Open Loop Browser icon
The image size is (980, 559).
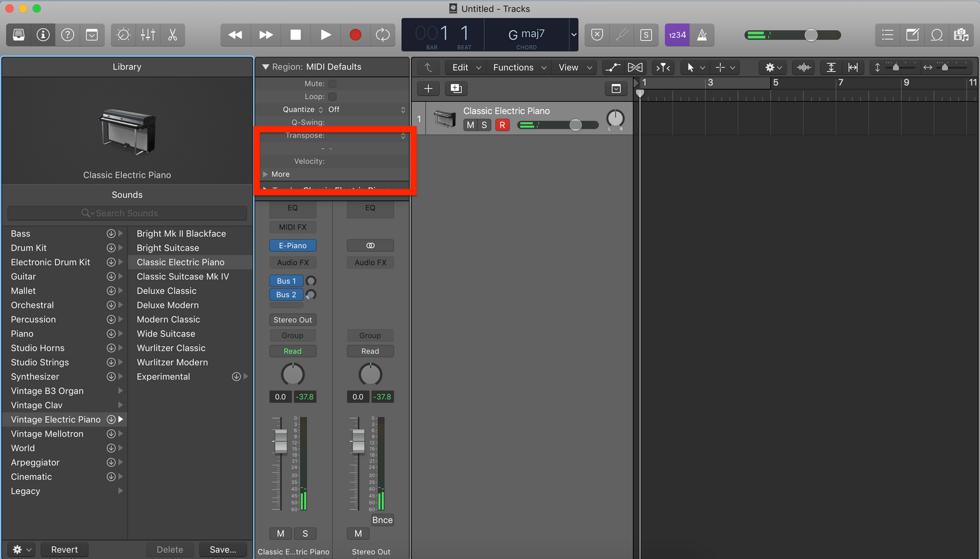pyautogui.click(x=937, y=35)
